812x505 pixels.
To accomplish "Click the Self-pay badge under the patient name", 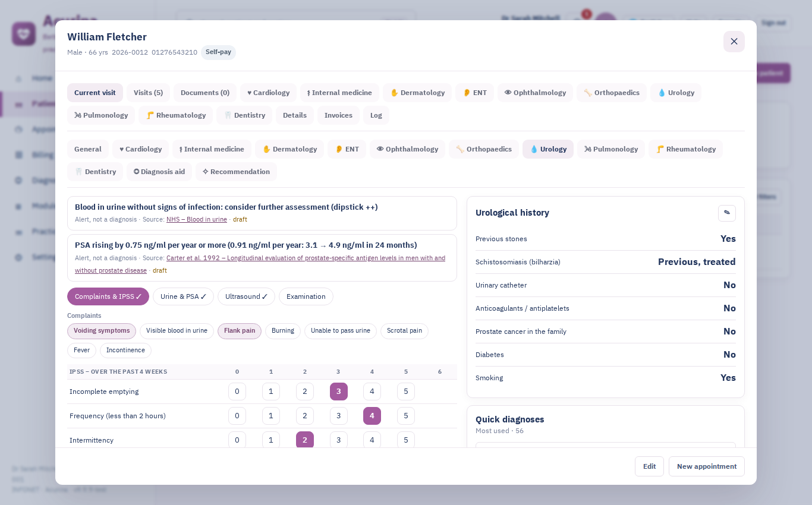I will (x=218, y=52).
